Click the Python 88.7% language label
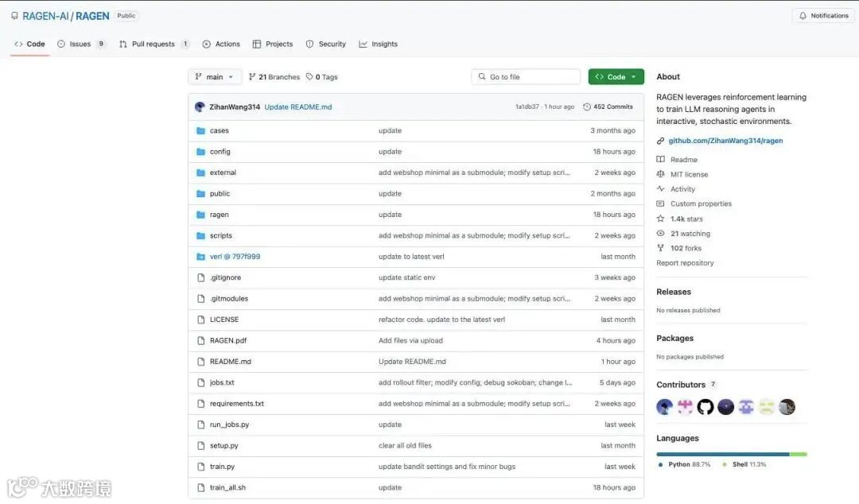 click(x=689, y=464)
